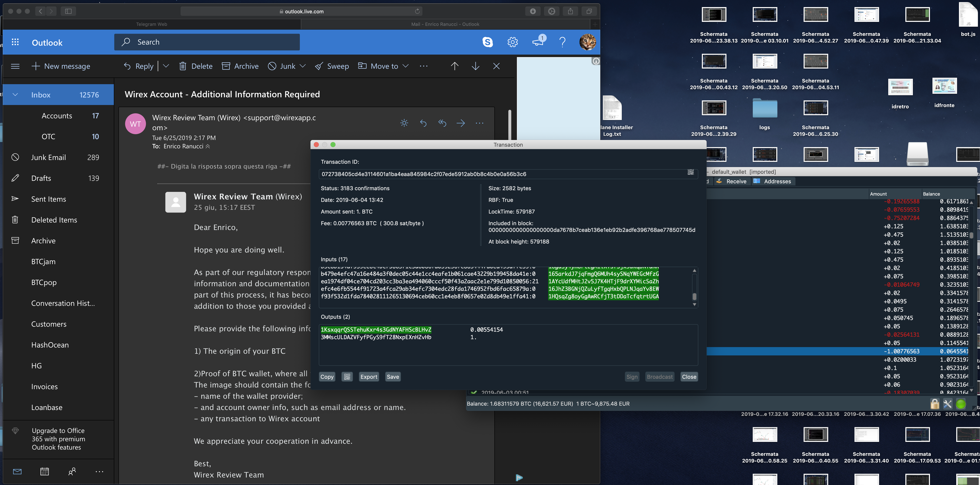Click the green network status indicator
This screenshot has width=980, height=485.
(x=961, y=404)
